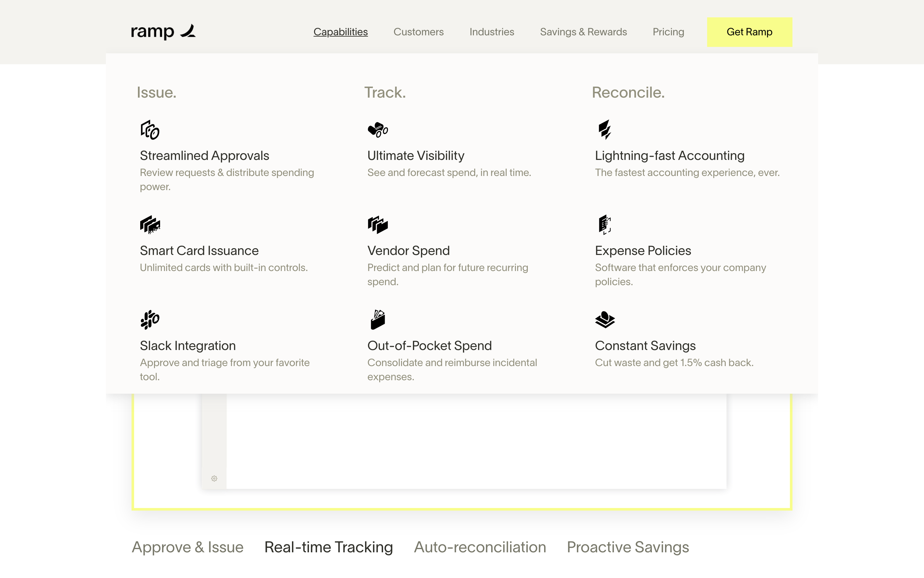Open Streamlined Approvals link
The image size is (924, 578).
204,156
